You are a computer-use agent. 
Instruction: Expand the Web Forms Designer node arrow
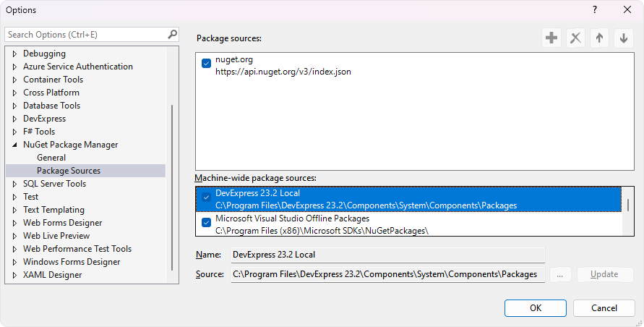tap(14, 223)
